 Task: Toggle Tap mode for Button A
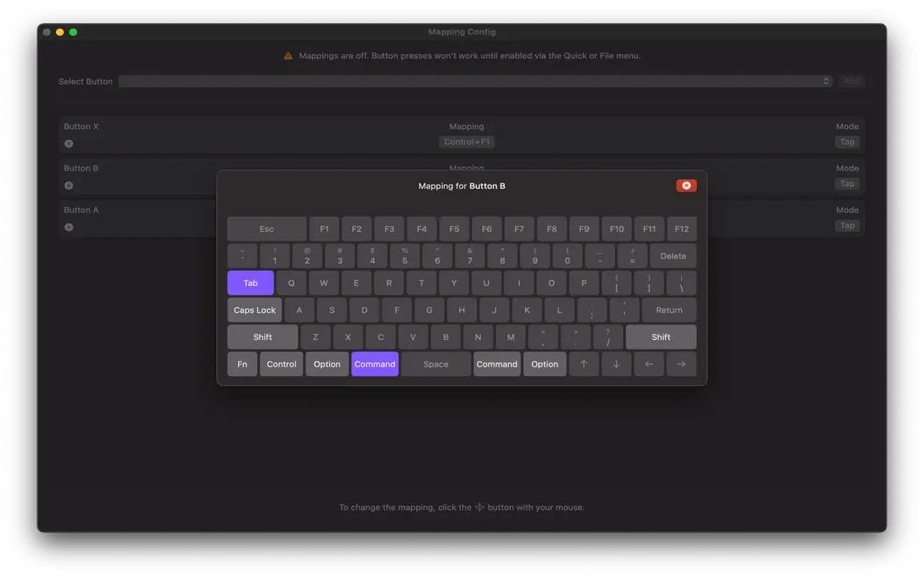pos(846,225)
